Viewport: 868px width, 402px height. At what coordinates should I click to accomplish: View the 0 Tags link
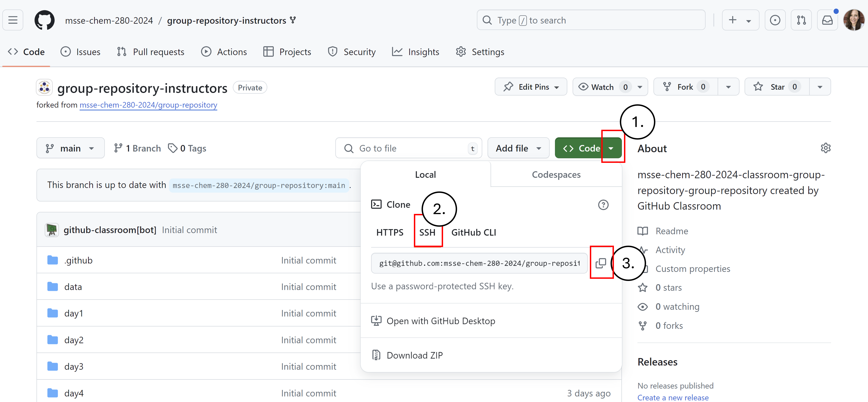[x=187, y=148]
